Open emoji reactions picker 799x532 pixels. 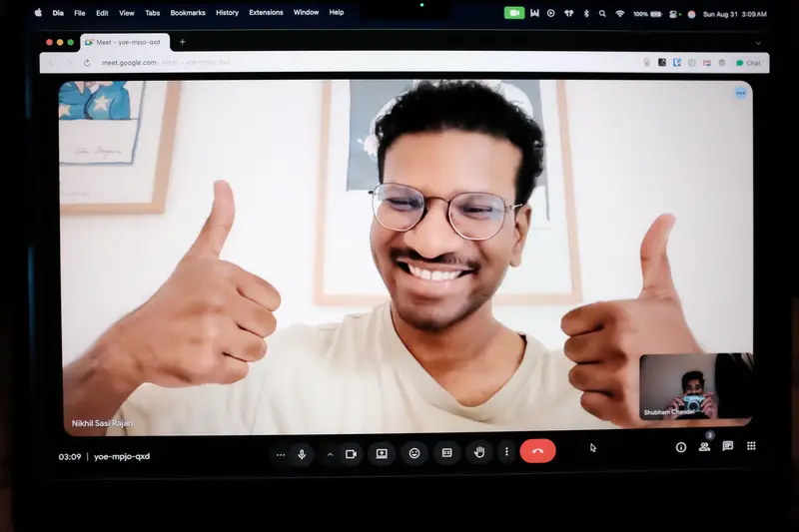point(414,453)
